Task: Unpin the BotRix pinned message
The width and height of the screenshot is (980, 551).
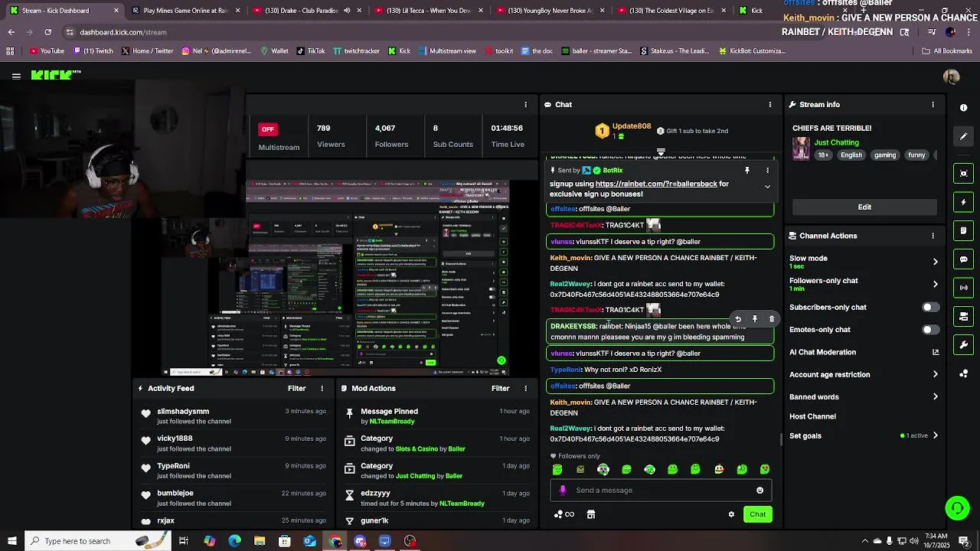Action: click(x=747, y=170)
